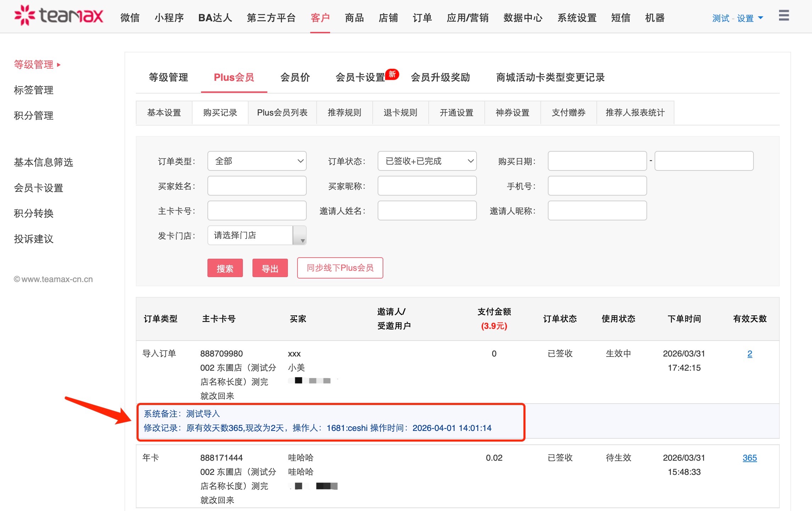Image resolution: width=812 pixels, height=511 pixels.
Task: Click the arrow beside 等级管理 in the sidebar
Action: click(x=59, y=65)
